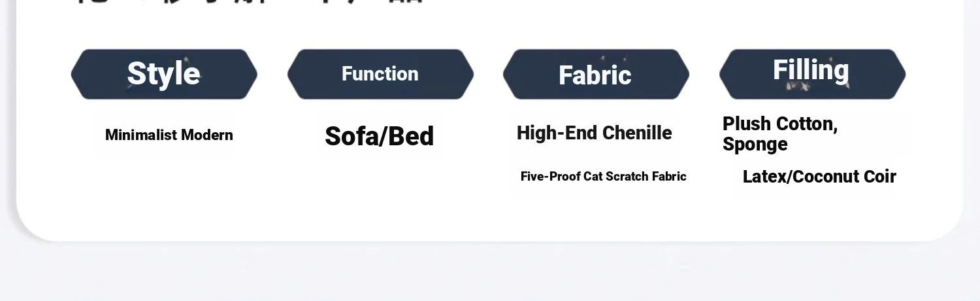
Task: Choose the Filling header badge
Action: (x=812, y=74)
